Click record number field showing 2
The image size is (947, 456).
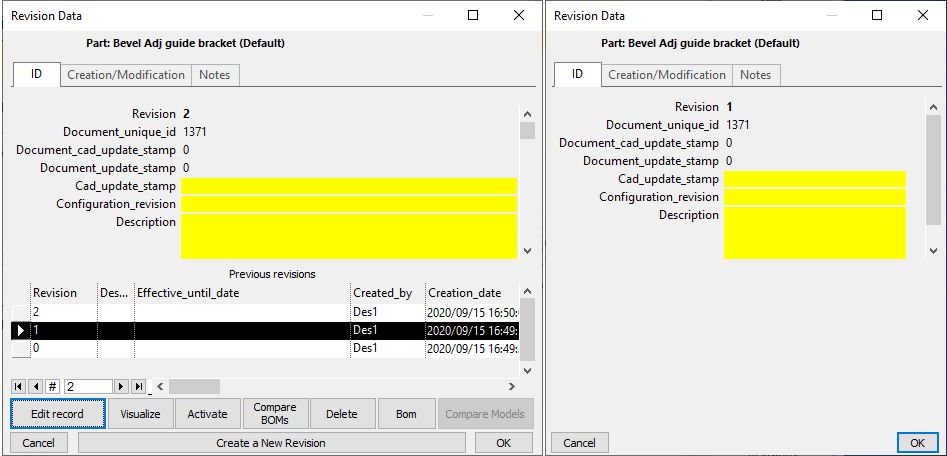[88, 387]
